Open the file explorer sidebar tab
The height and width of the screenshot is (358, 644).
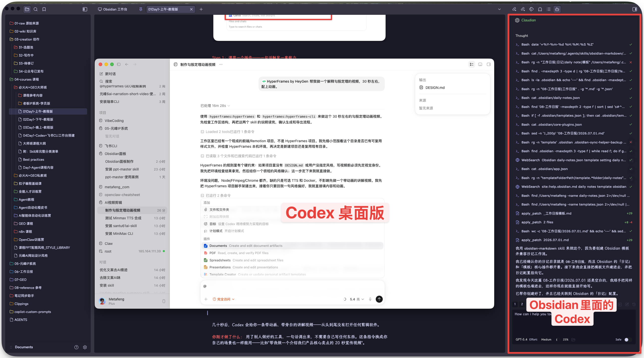(27, 9)
